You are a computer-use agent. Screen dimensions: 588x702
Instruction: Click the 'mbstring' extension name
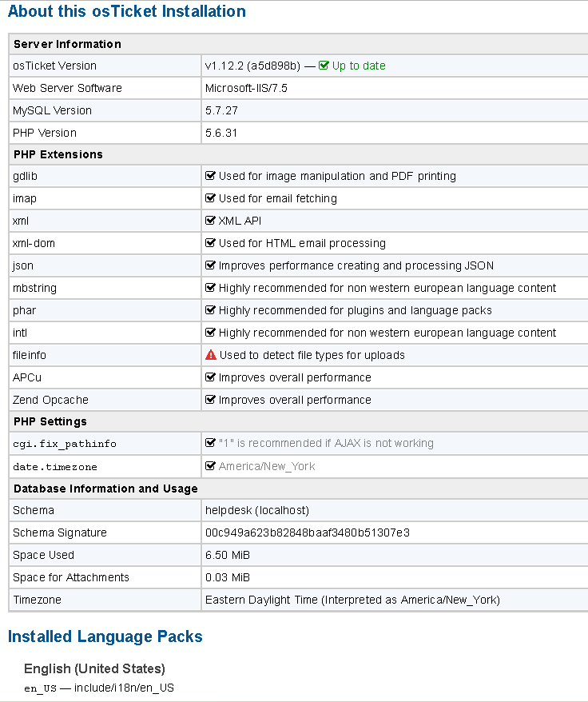(34, 289)
